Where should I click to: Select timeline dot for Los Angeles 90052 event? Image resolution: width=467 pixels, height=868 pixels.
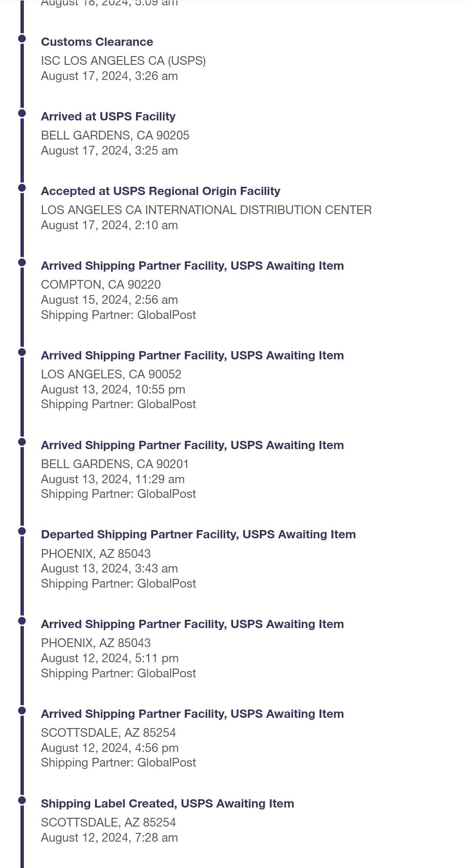22,352
